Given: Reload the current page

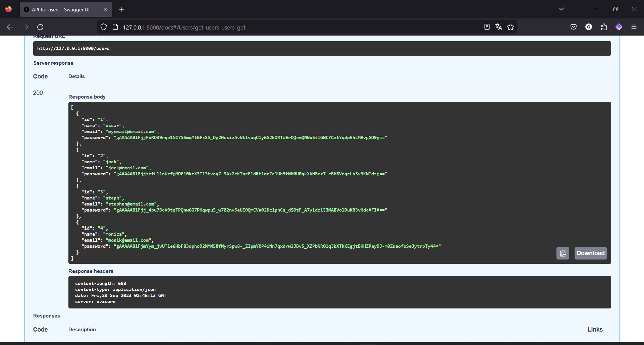Looking at the screenshot, I should tap(40, 27).
